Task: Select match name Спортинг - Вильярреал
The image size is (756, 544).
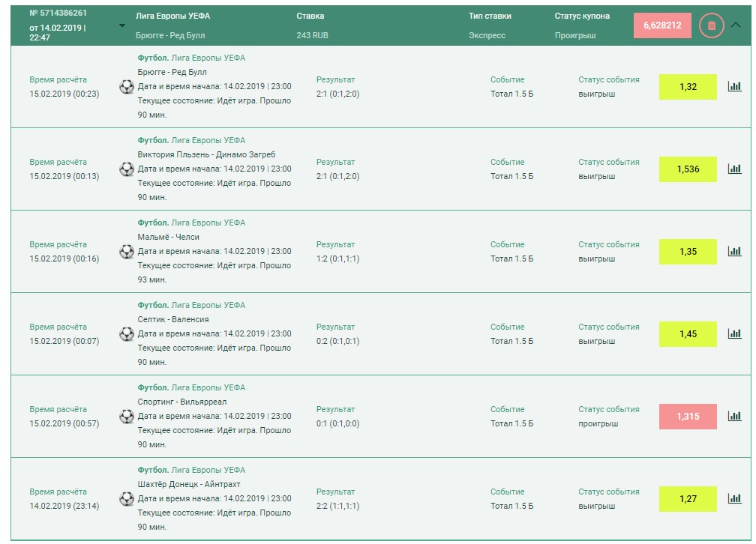Action: pos(181,402)
